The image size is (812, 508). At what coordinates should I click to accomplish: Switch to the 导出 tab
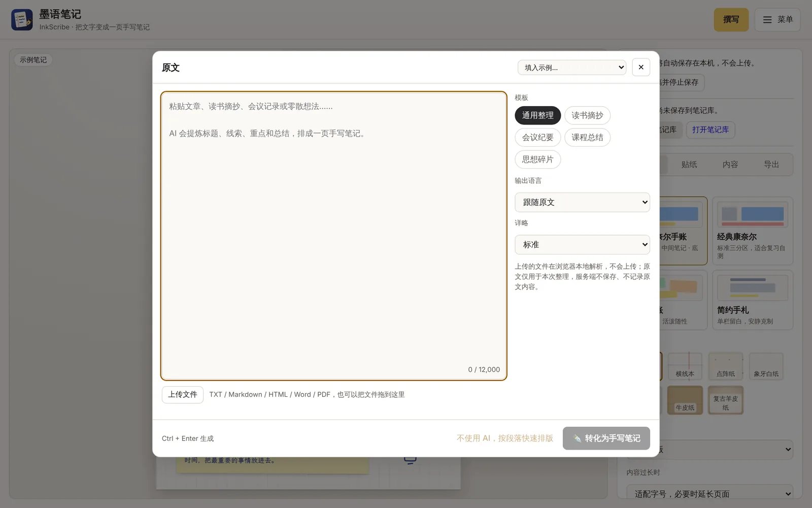pyautogui.click(x=771, y=165)
